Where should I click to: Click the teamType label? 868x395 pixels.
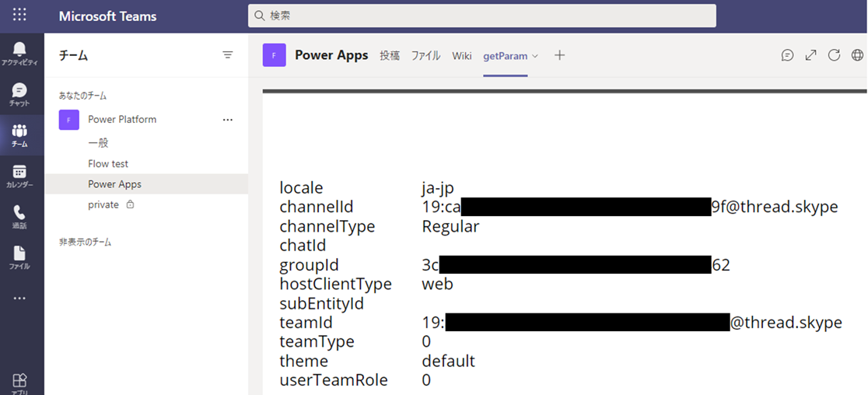pos(317,342)
